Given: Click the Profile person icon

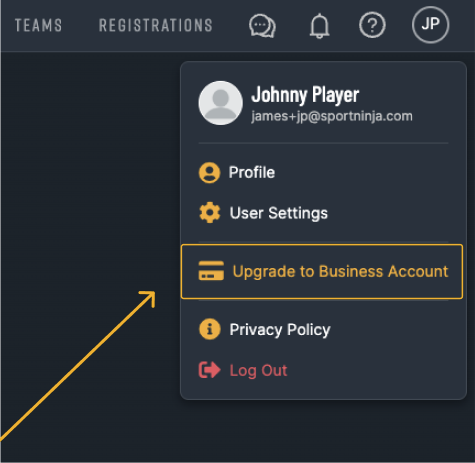Looking at the screenshot, I should [209, 173].
